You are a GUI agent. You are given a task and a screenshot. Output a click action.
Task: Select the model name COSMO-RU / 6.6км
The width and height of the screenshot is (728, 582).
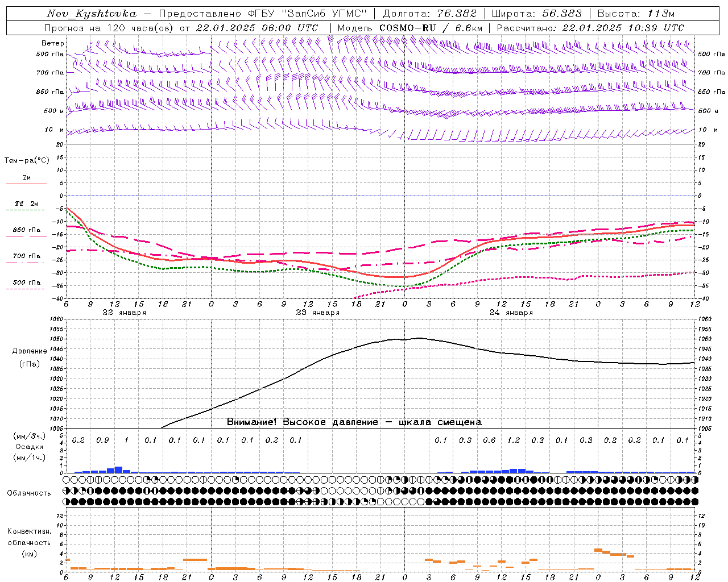[431, 28]
